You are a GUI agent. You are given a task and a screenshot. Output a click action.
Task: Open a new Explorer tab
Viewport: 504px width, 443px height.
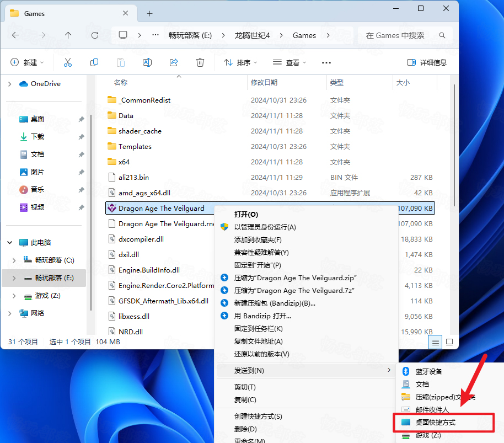click(149, 13)
